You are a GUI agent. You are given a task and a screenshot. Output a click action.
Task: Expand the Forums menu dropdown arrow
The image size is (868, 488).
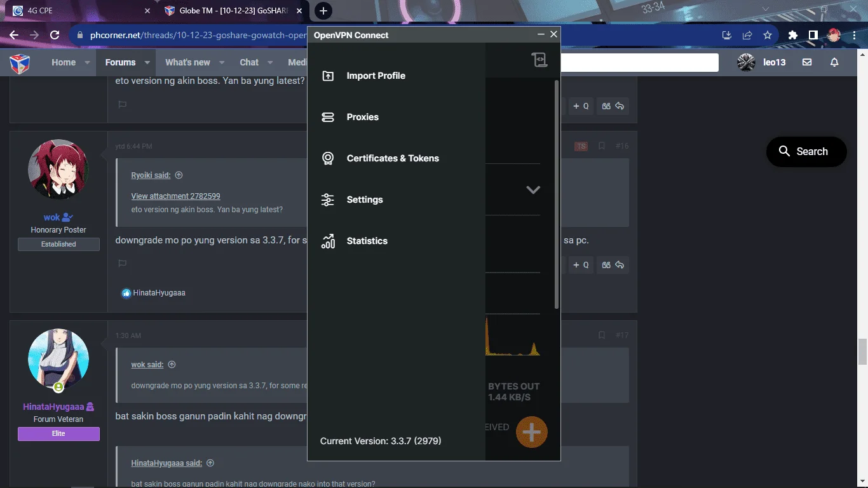click(147, 62)
